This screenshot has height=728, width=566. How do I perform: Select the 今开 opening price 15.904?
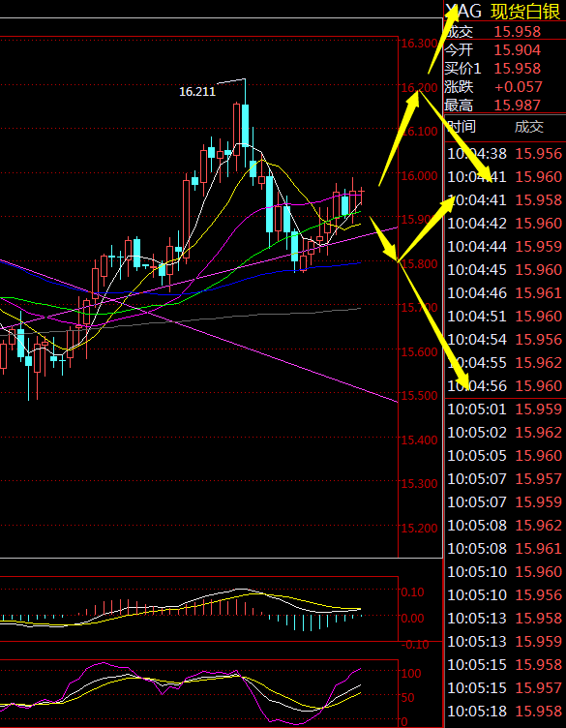pyautogui.click(x=518, y=50)
